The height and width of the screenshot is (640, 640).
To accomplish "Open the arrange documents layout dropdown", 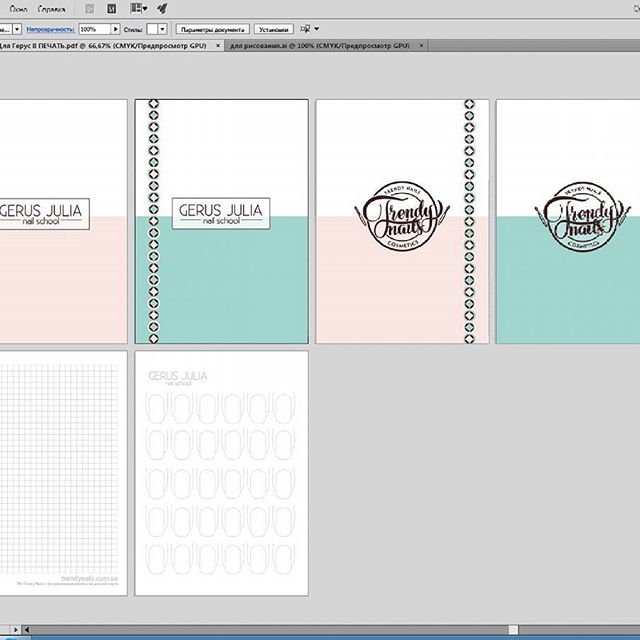I will click(x=139, y=8).
